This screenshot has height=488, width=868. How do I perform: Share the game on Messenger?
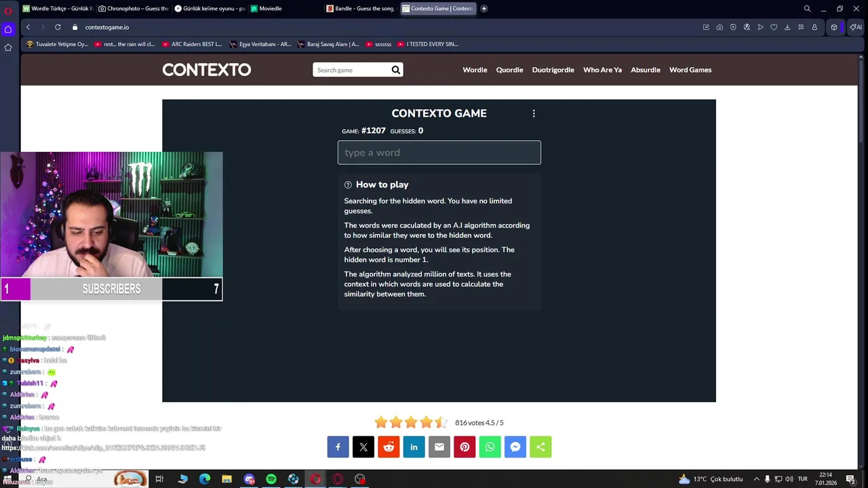pos(515,447)
